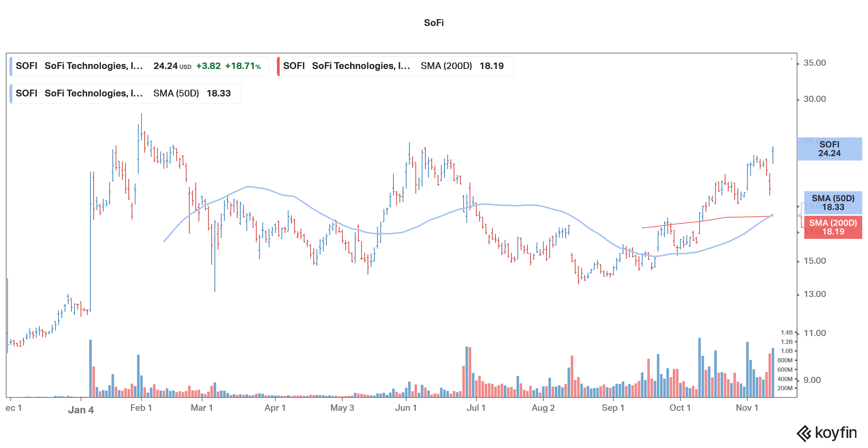Select the SMA (50D) legend box

125,94
